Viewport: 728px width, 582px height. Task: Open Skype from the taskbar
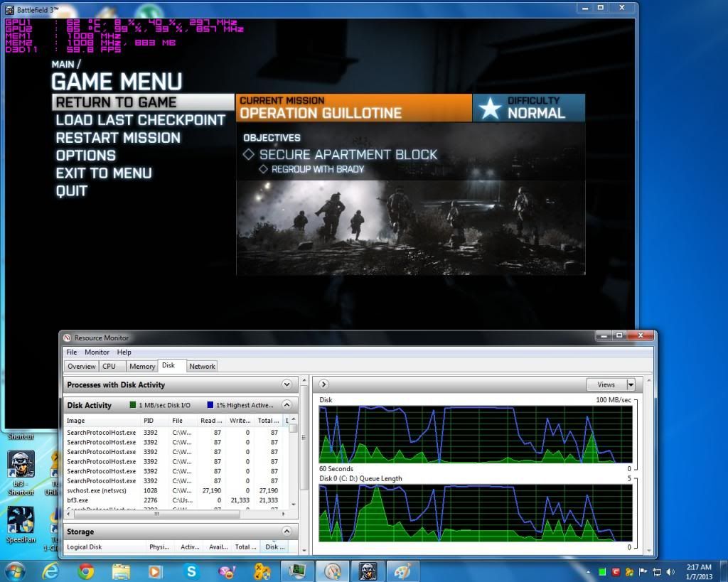(x=191, y=571)
